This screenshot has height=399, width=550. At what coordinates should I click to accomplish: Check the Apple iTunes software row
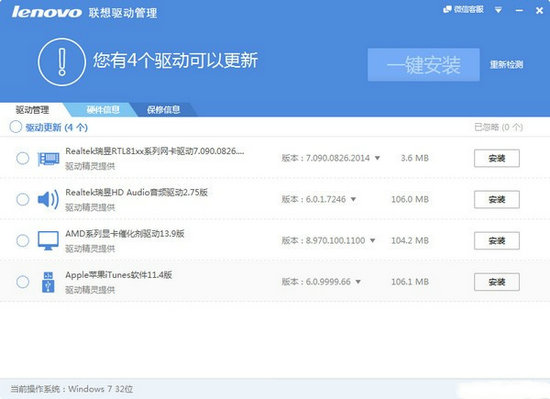click(23, 282)
